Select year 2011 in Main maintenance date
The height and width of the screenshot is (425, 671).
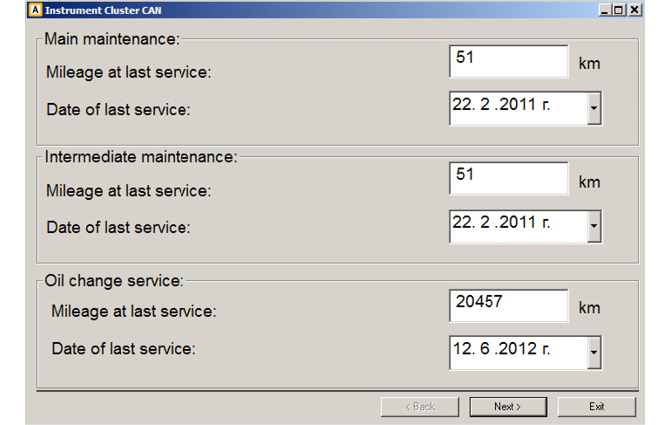516,104
